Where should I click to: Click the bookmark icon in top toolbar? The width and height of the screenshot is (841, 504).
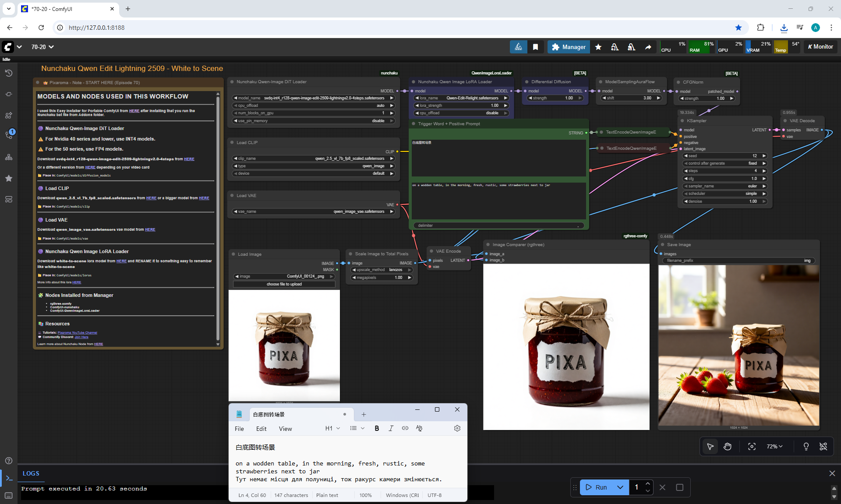(x=535, y=47)
